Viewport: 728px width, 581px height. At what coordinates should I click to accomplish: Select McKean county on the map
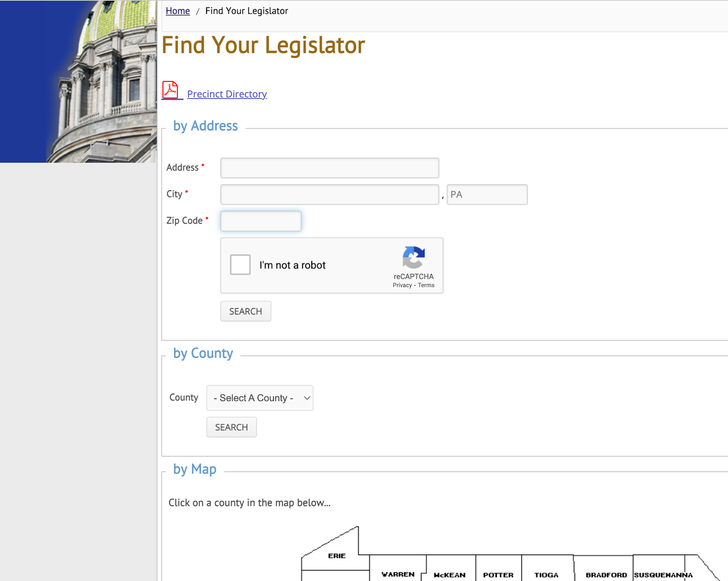click(x=450, y=575)
